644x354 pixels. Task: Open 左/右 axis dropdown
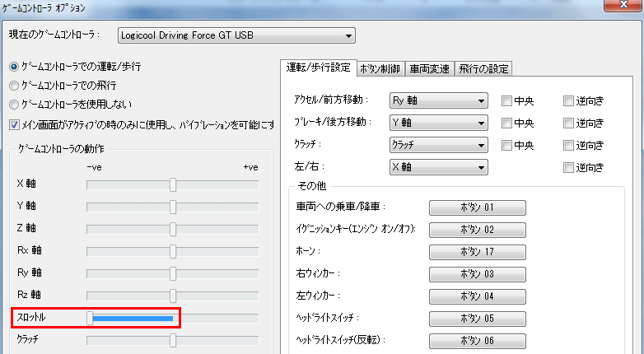[439, 167]
